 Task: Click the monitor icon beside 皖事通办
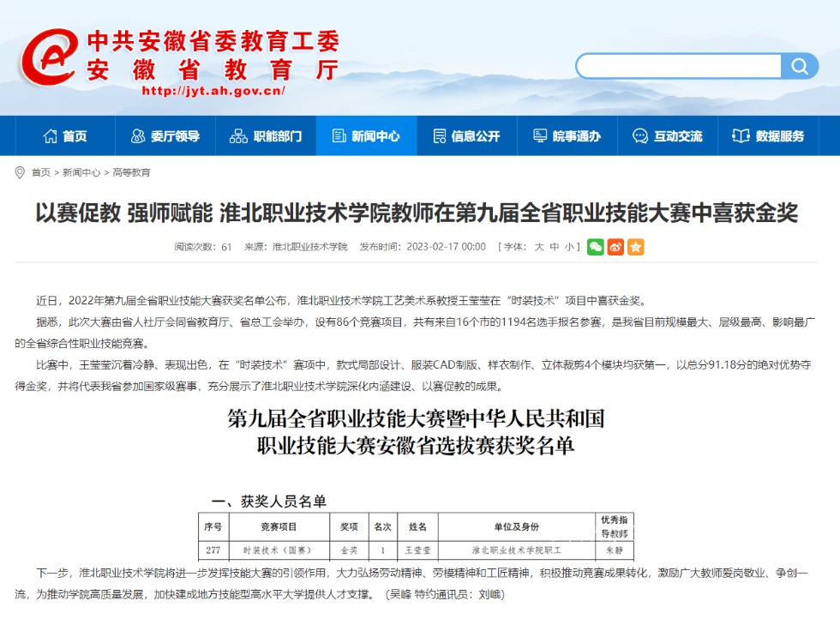[x=540, y=136]
